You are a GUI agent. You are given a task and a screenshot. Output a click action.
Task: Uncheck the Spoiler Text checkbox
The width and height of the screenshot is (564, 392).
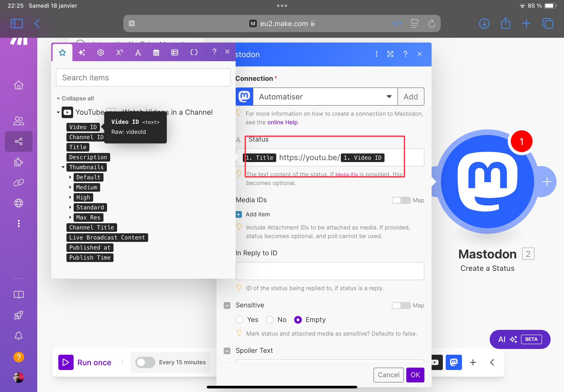coord(227,351)
